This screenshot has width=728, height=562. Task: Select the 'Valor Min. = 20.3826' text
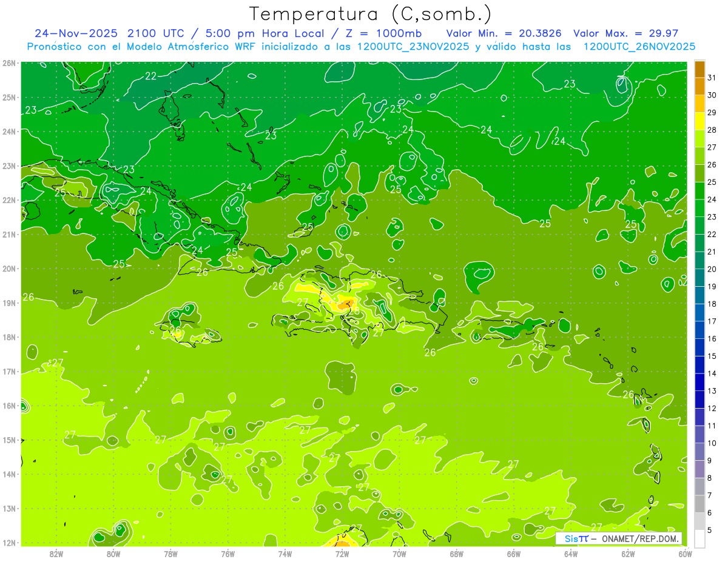point(505,33)
